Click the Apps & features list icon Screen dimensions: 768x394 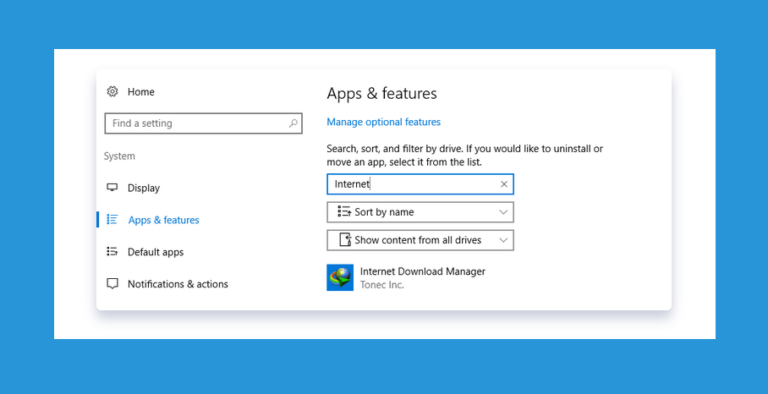click(x=112, y=220)
